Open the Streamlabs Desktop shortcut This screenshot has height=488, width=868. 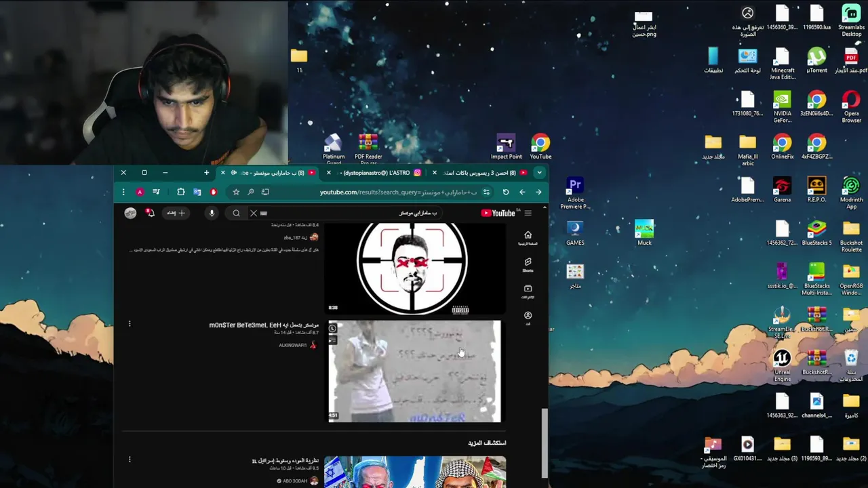click(x=851, y=21)
